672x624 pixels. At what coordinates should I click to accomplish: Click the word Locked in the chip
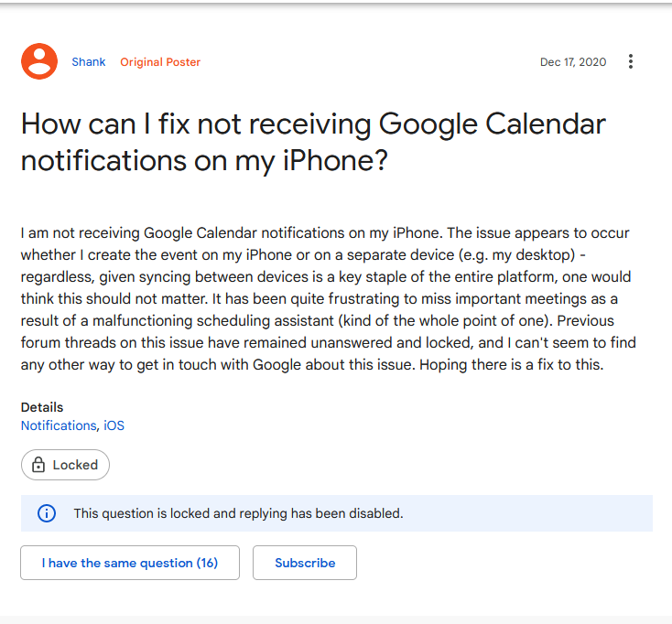[x=75, y=465]
